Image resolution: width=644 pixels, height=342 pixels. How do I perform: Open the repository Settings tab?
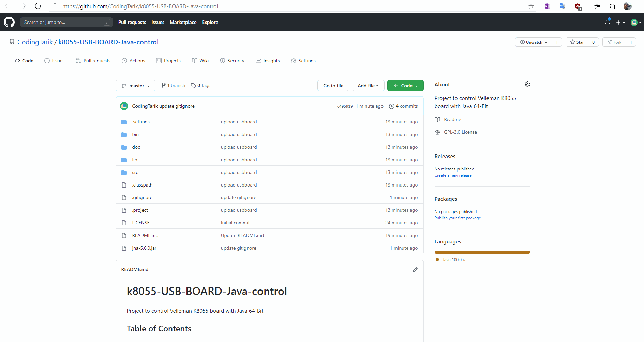pyautogui.click(x=303, y=61)
